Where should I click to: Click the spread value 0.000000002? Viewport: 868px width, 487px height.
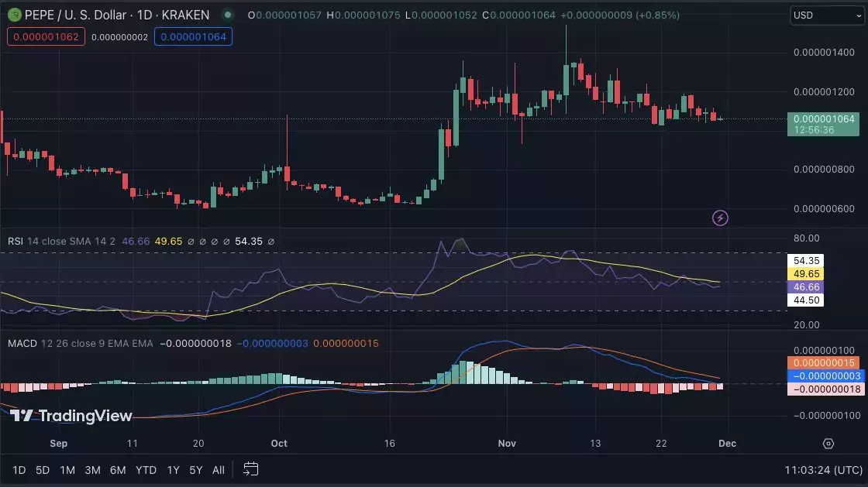pos(119,37)
